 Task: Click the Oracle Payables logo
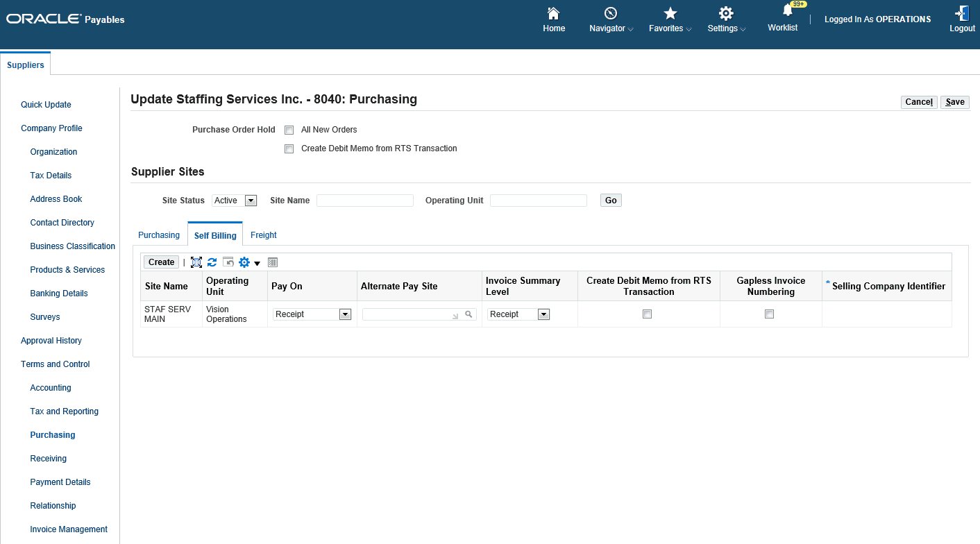[65, 19]
